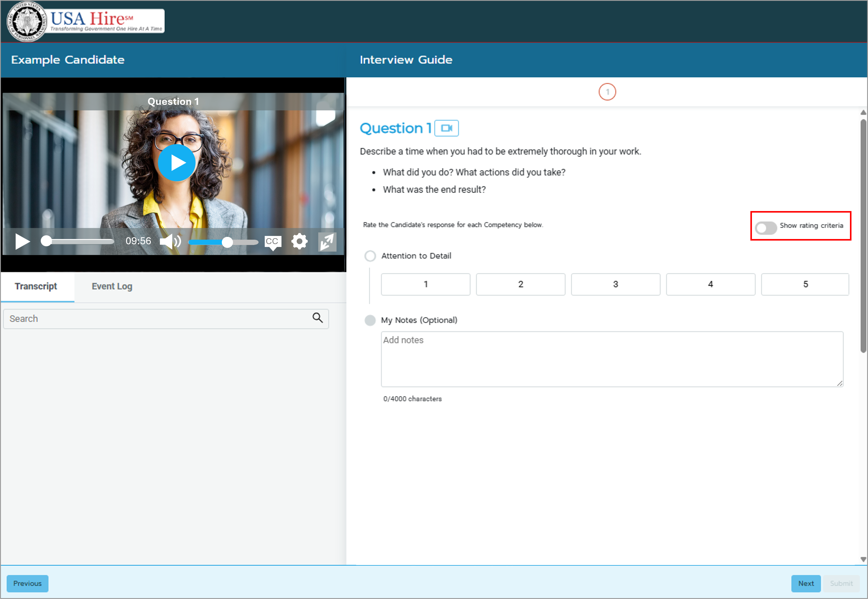Click the Next button
Image resolution: width=868 pixels, height=599 pixels.
click(x=806, y=583)
